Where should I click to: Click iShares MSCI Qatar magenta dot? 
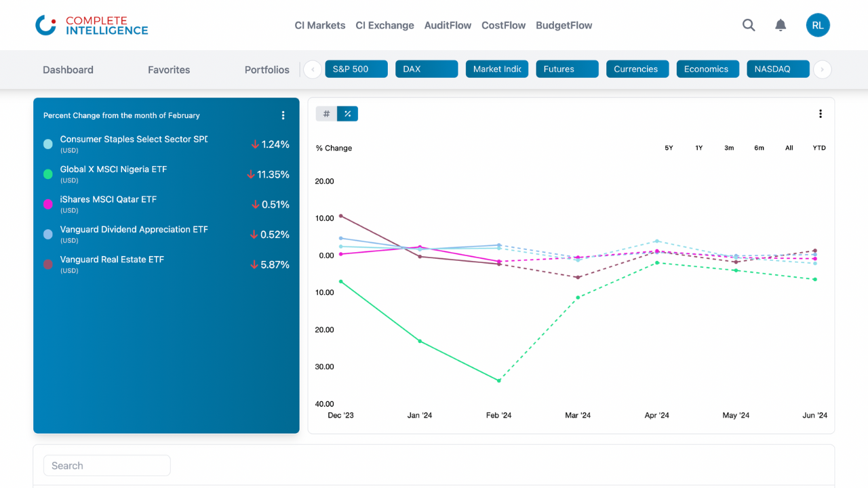(x=48, y=204)
